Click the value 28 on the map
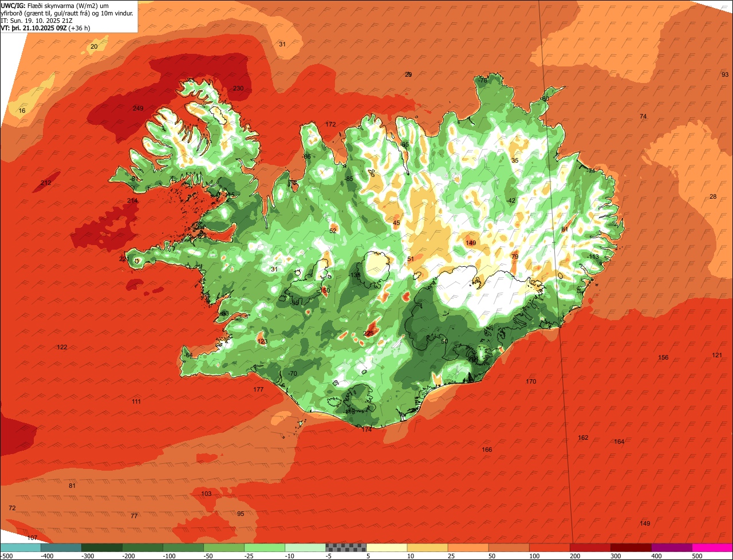 pos(713,196)
